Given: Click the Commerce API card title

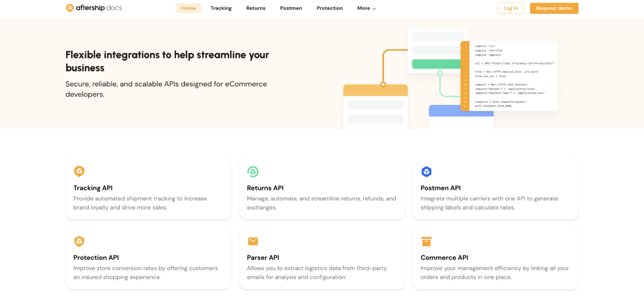Looking at the screenshot, I should (x=444, y=258).
